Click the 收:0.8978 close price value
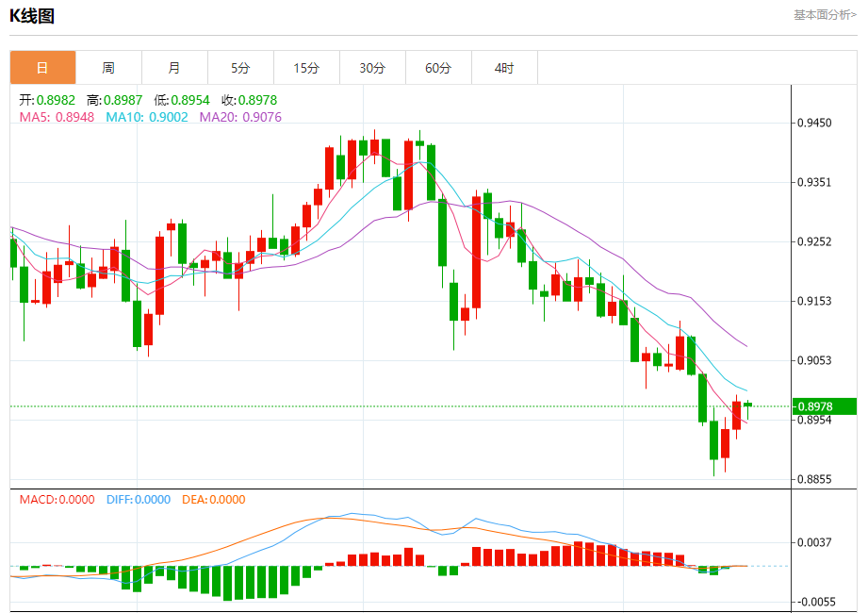 [249, 100]
